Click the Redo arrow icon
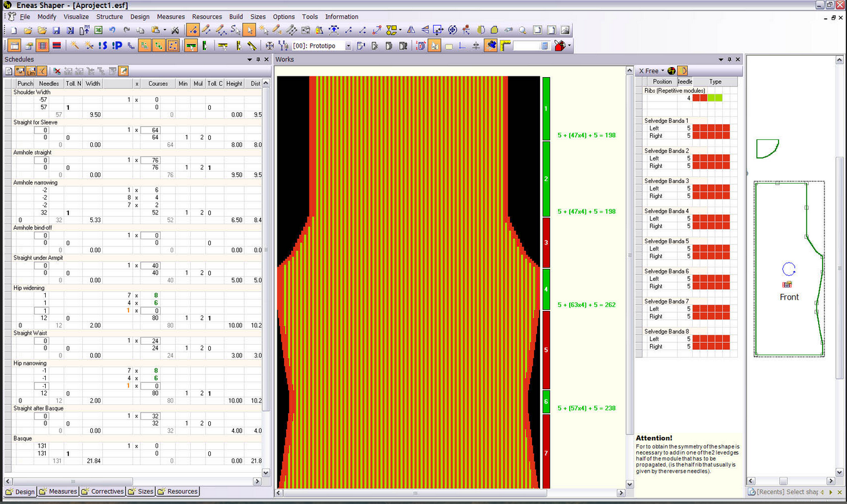The height and width of the screenshot is (504, 847). click(x=126, y=30)
